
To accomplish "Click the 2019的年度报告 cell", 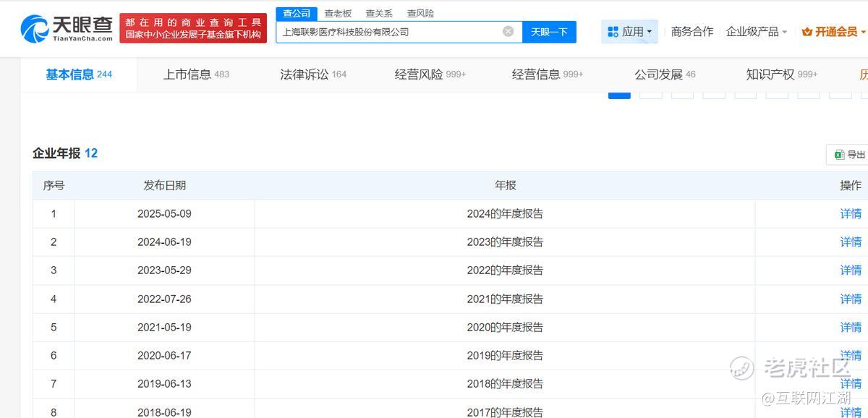I will point(505,355).
